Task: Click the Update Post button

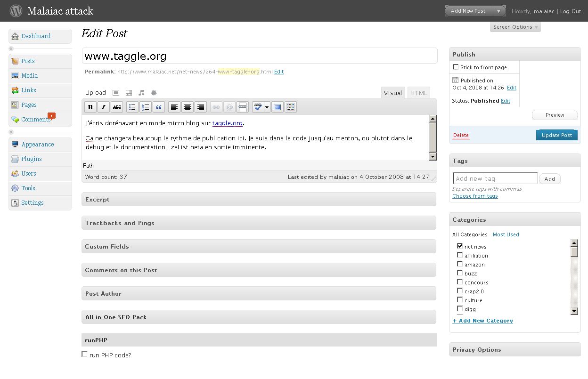Action: (x=557, y=135)
